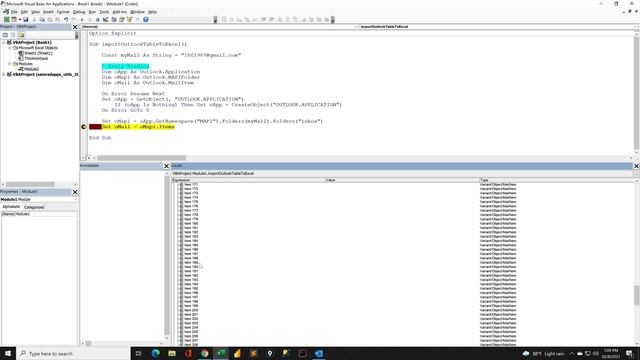Open Properties Window from the toolbar
Viewport: 640px width, 360px height.
[x=122, y=20]
